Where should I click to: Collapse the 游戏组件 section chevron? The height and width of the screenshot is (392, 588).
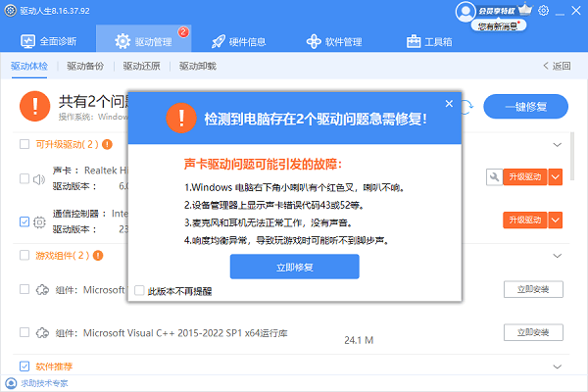pos(558,256)
